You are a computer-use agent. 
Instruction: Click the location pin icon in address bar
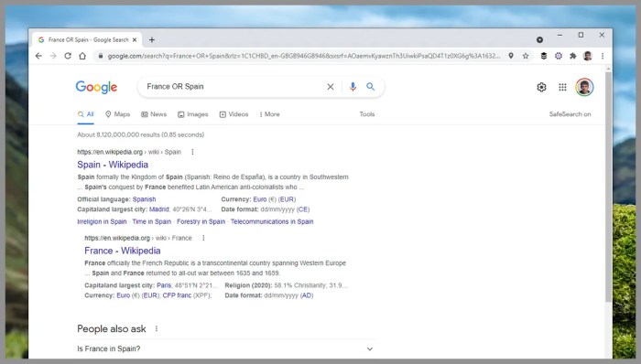click(x=511, y=56)
